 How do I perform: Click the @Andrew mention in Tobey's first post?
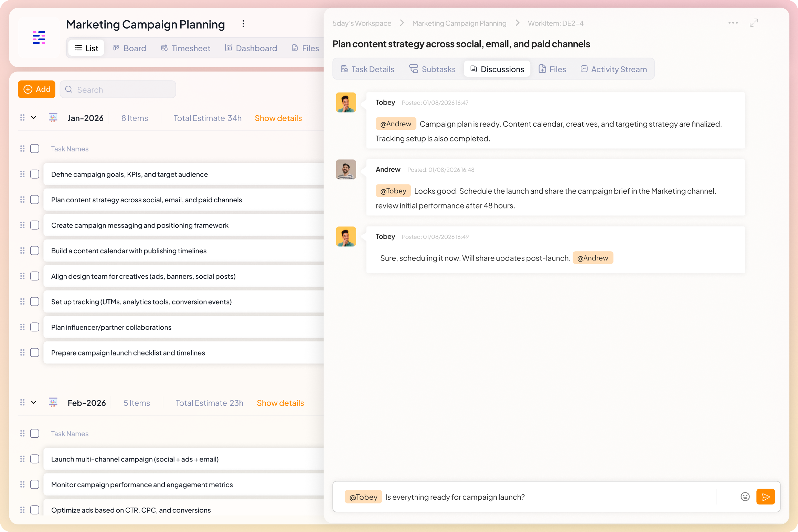coord(396,124)
